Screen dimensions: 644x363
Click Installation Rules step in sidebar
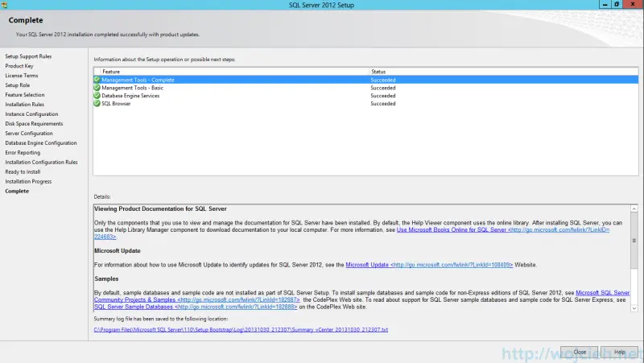tap(25, 105)
